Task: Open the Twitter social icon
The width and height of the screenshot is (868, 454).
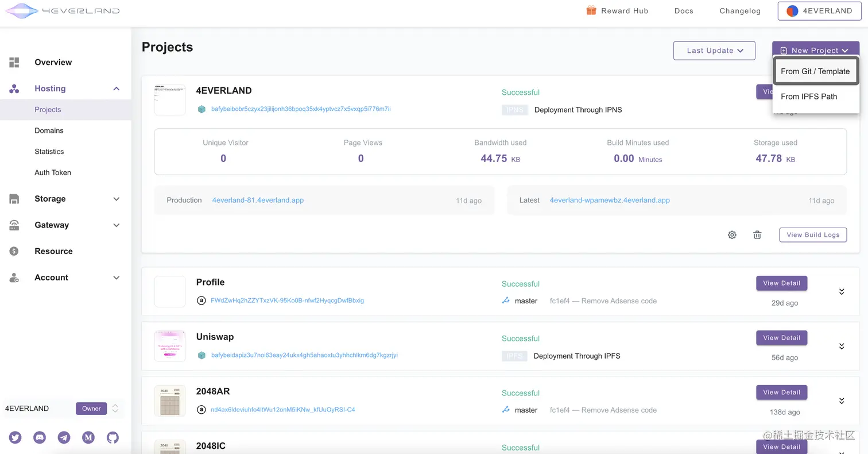Action: (15, 437)
